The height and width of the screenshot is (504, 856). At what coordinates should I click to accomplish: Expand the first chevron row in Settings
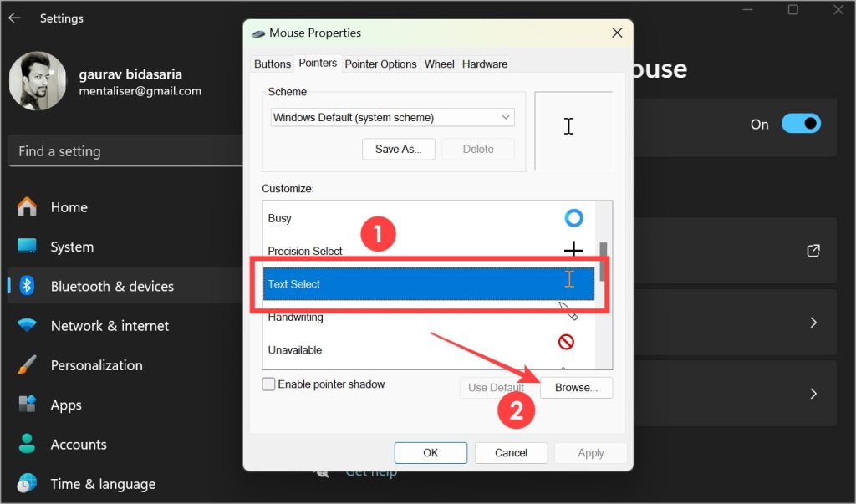813,322
